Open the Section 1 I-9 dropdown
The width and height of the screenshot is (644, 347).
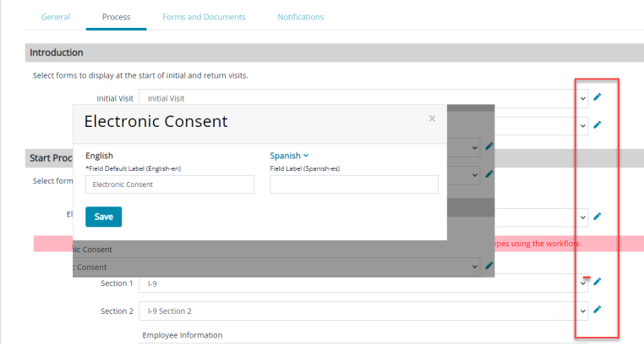click(x=583, y=283)
